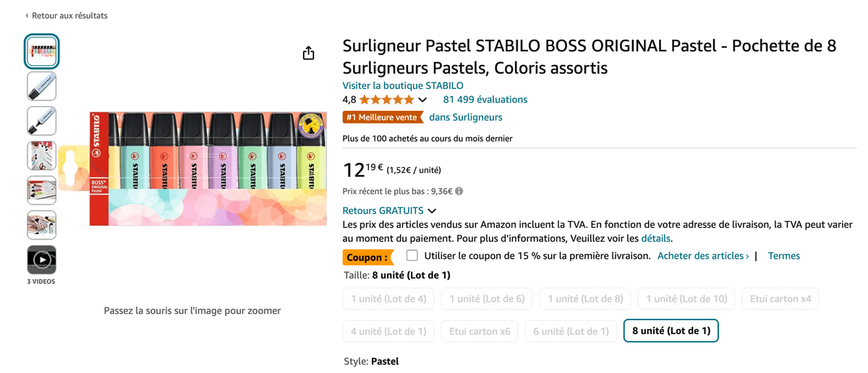Visit the STABILO boutique link
This screenshot has height=373, width=868.
click(403, 85)
